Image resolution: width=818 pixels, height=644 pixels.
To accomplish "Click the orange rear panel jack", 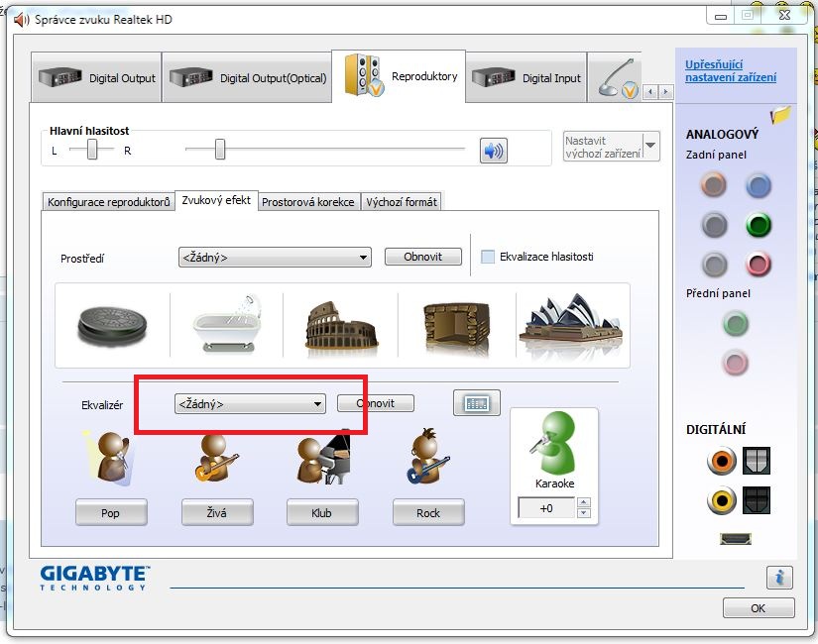I will pyautogui.click(x=713, y=184).
